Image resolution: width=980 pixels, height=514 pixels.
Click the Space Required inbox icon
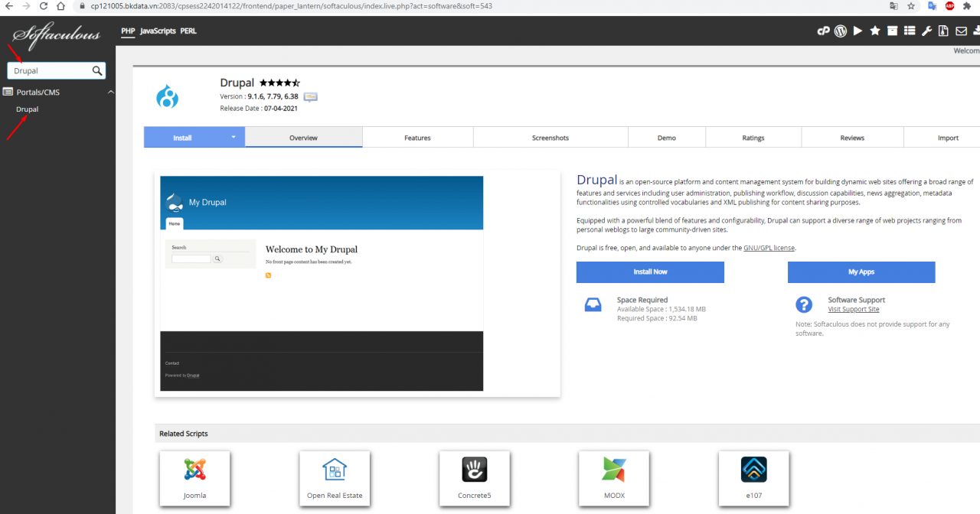pos(593,304)
